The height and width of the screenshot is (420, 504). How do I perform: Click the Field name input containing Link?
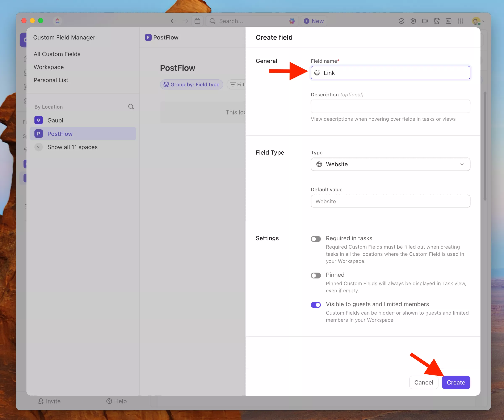[x=390, y=73]
